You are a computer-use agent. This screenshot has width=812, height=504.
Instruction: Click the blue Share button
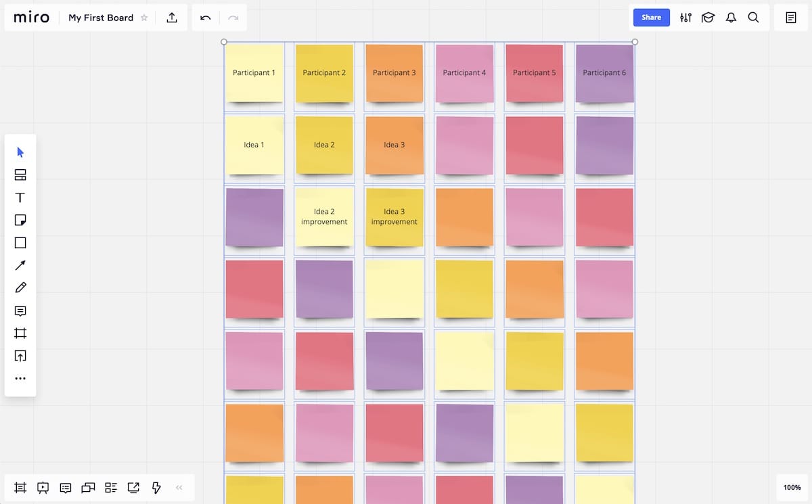[x=651, y=18]
